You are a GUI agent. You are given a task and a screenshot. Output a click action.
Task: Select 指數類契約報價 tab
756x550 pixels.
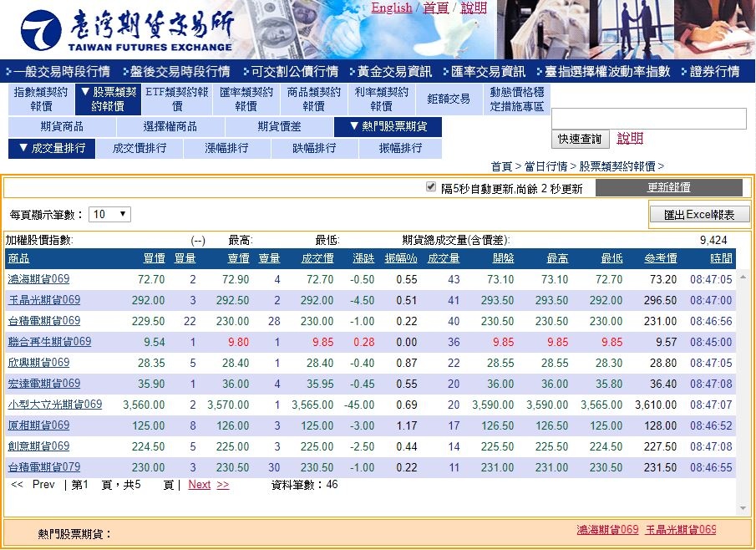[x=41, y=99]
